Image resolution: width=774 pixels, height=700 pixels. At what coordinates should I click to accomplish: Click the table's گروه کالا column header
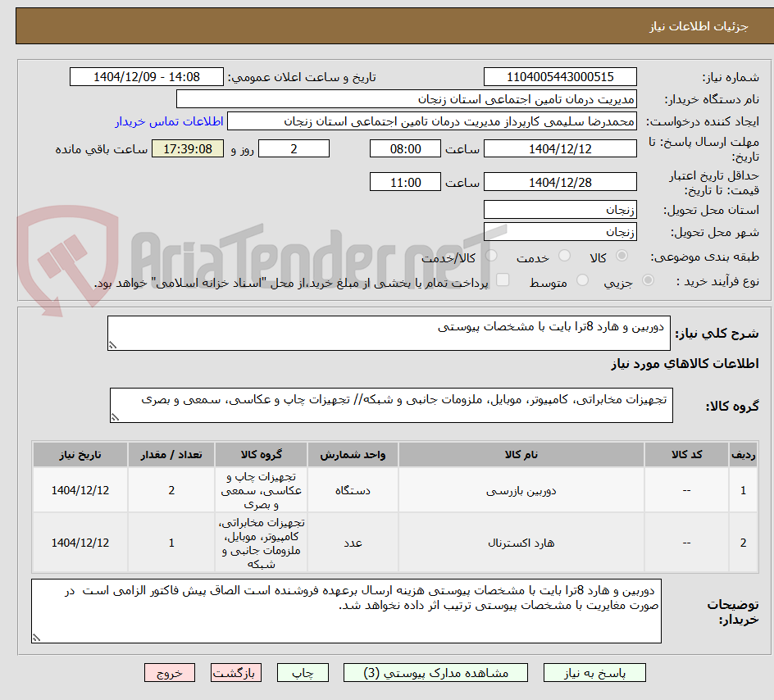pos(261,454)
